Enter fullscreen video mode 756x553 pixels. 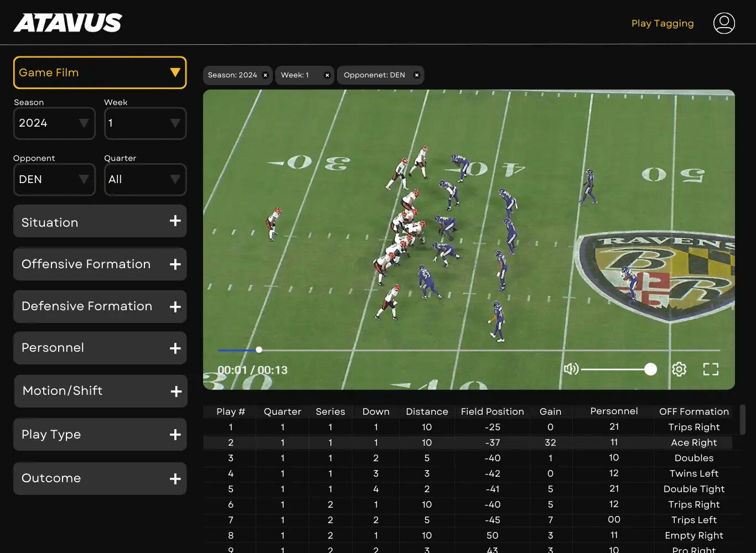[711, 369]
